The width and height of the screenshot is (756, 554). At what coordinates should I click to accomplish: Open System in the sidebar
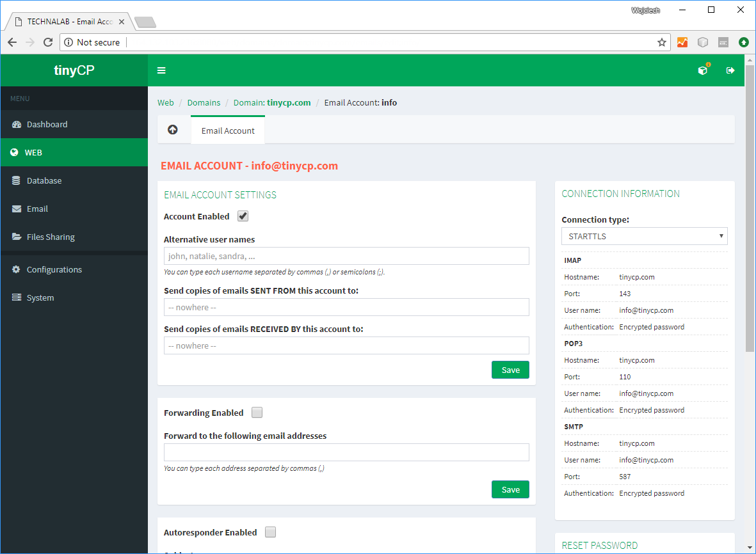point(74,297)
